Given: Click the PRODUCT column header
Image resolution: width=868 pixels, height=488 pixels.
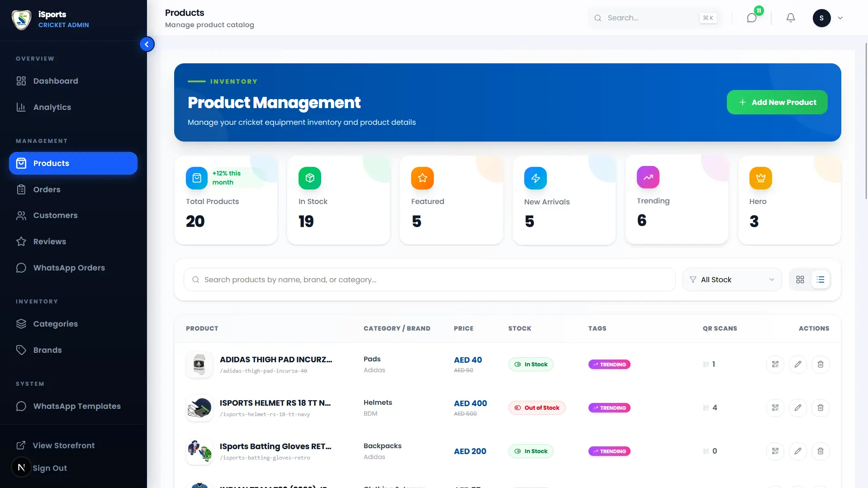Looking at the screenshot, I should pyautogui.click(x=202, y=328).
